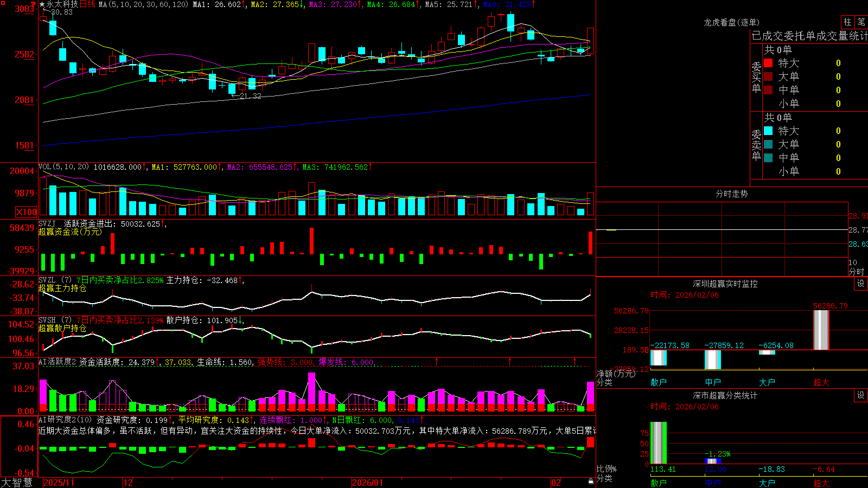
Task: Click the 30.83 high price annotation
Action: (62, 12)
